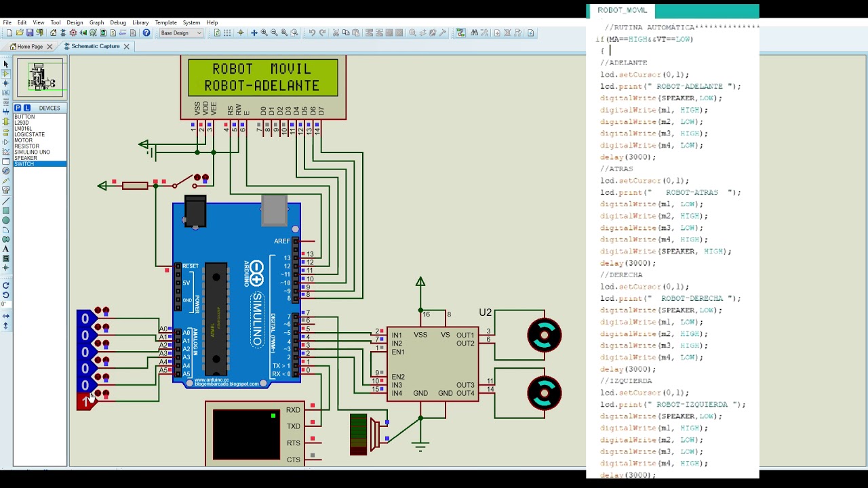
Task: Select SIMULINO UNO in devices list
Action: (x=32, y=152)
